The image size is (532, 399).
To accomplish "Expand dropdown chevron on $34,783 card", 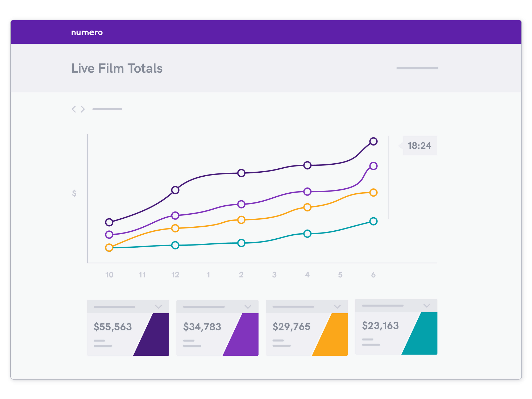I will click(248, 307).
